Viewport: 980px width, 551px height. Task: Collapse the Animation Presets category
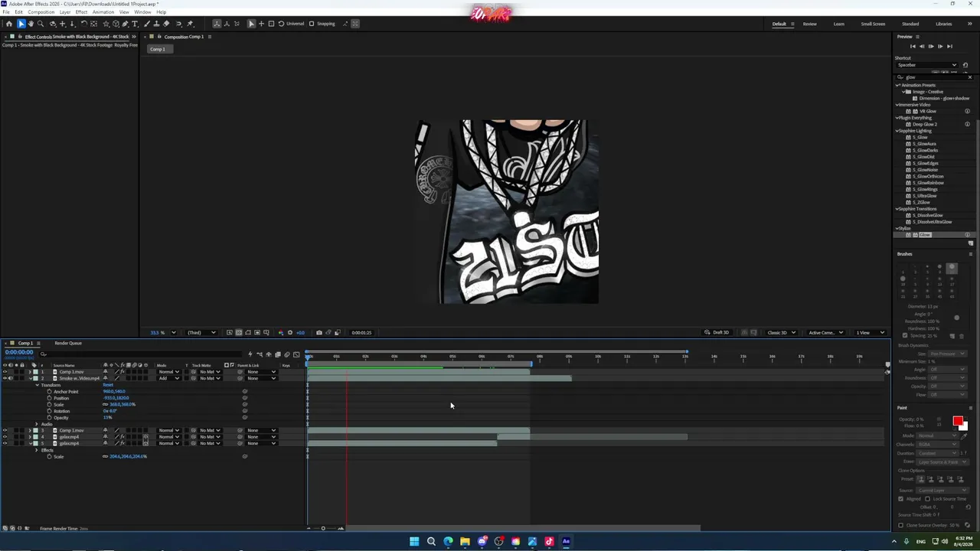(898, 85)
